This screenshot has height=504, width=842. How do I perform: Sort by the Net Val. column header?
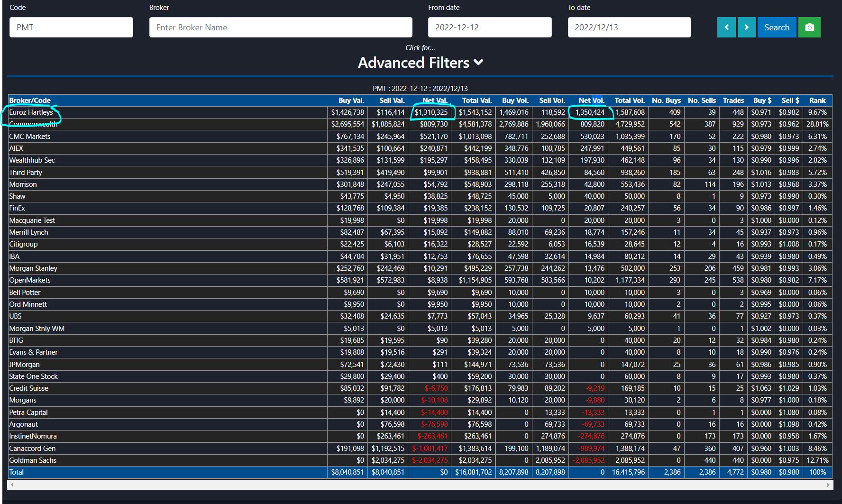click(x=435, y=101)
